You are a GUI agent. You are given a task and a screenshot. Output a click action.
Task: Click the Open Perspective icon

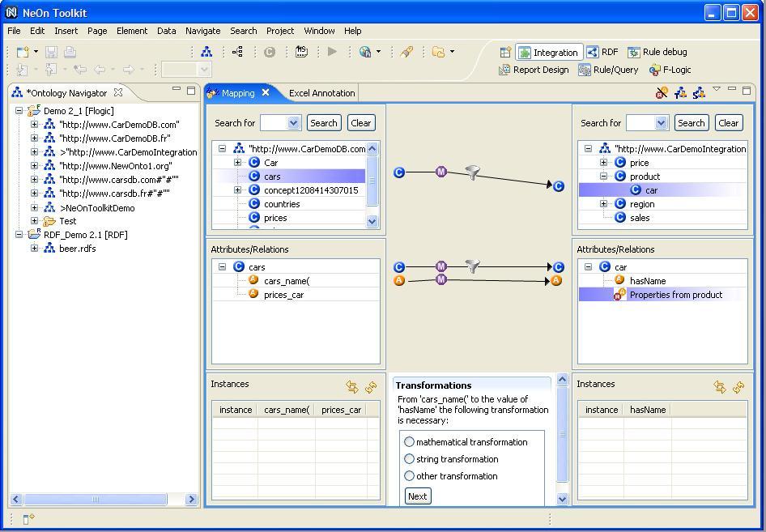tap(505, 52)
